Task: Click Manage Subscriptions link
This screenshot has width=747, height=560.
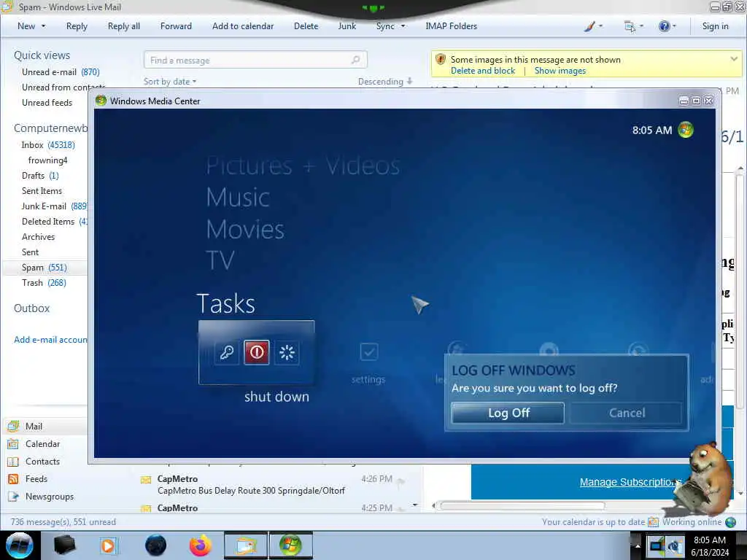Action: coord(630,482)
